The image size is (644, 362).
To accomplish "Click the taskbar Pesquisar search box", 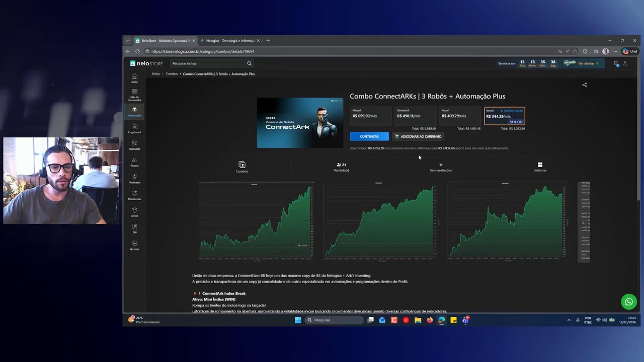I will [x=335, y=320].
